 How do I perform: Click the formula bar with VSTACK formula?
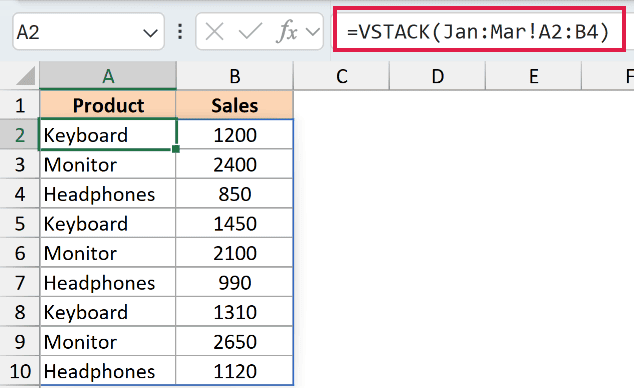[479, 32]
